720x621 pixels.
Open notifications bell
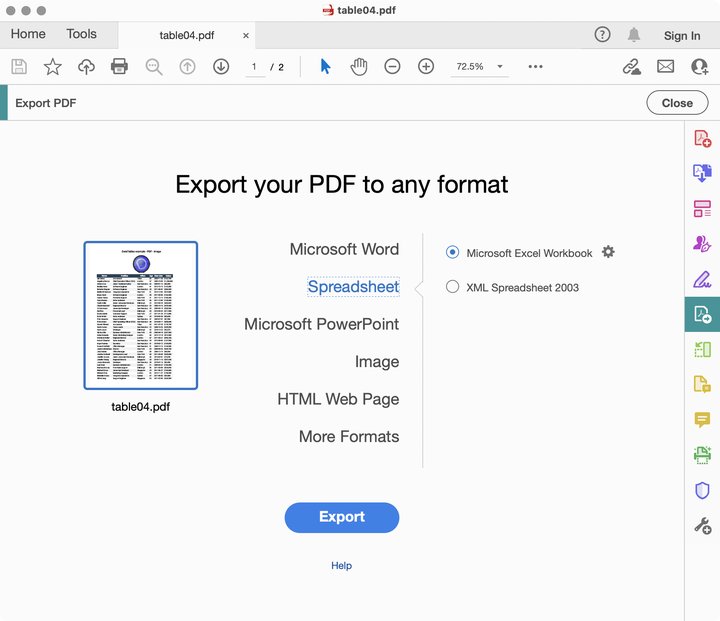tap(634, 34)
